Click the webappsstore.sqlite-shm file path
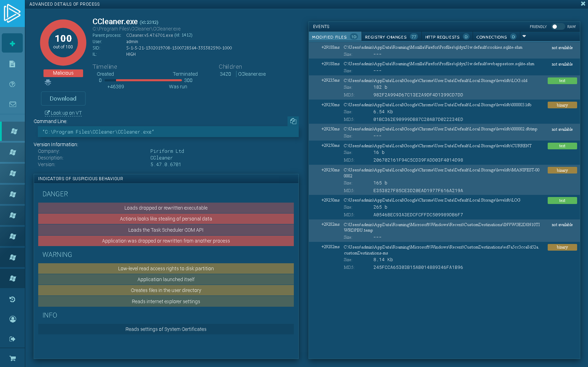588x367 pixels. [x=439, y=64]
